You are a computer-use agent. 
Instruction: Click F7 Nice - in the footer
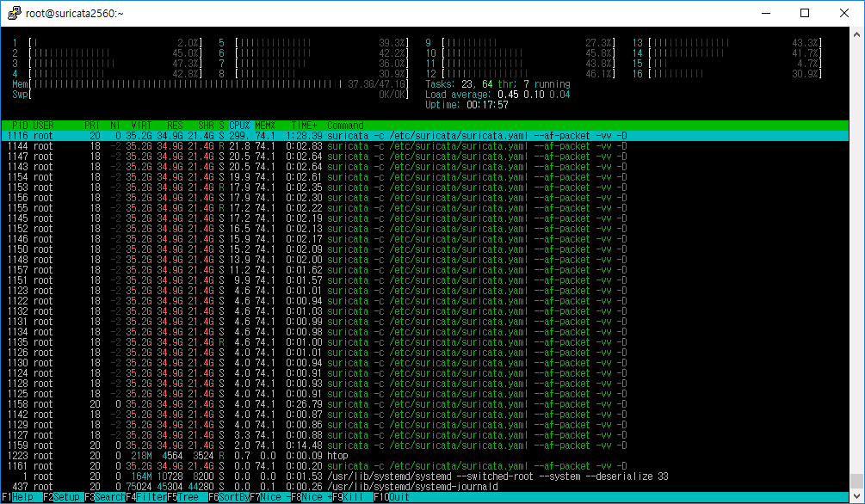pyautogui.click(x=269, y=497)
